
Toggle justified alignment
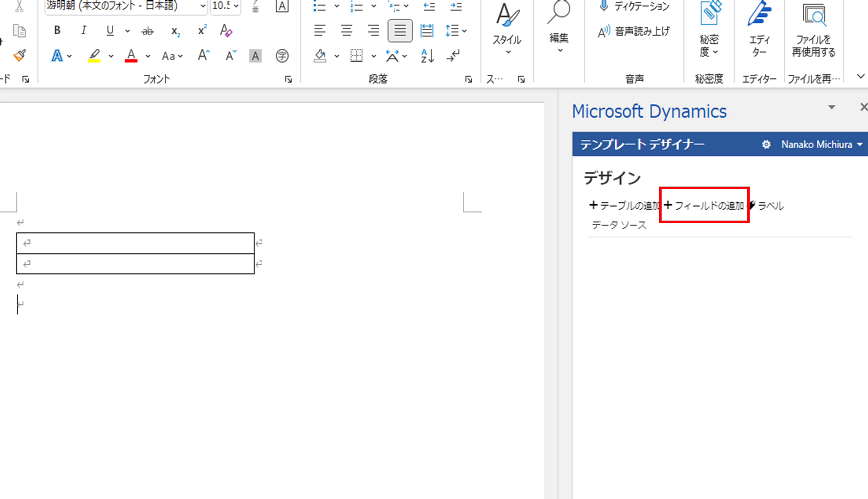[400, 31]
